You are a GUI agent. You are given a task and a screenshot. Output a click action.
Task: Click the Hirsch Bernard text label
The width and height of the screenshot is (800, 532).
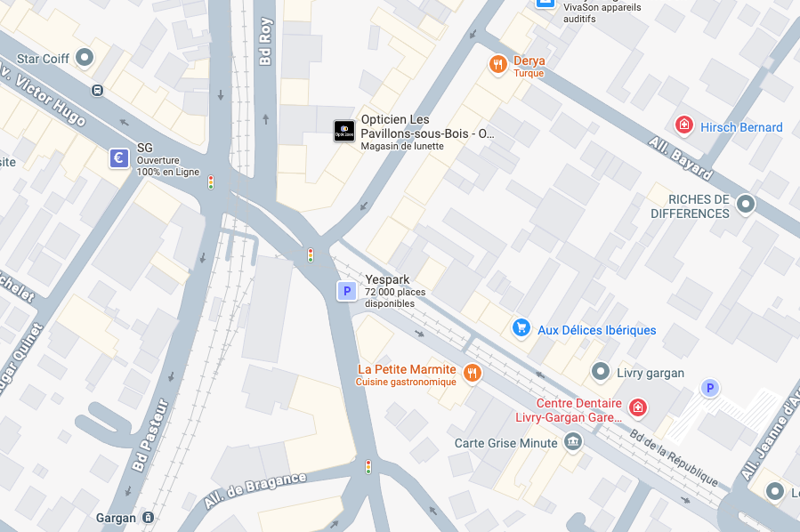coord(741,127)
